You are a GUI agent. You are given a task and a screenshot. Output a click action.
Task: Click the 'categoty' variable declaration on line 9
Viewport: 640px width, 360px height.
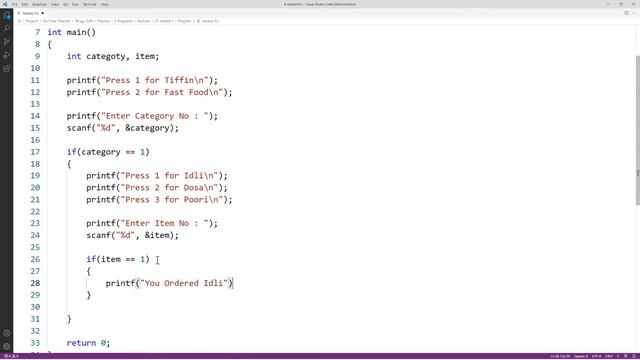tap(105, 56)
